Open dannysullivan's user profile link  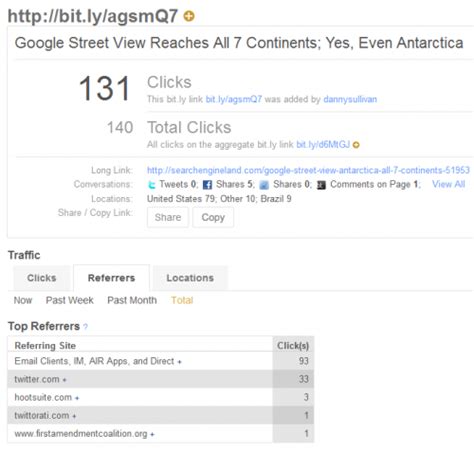(350, 99)
